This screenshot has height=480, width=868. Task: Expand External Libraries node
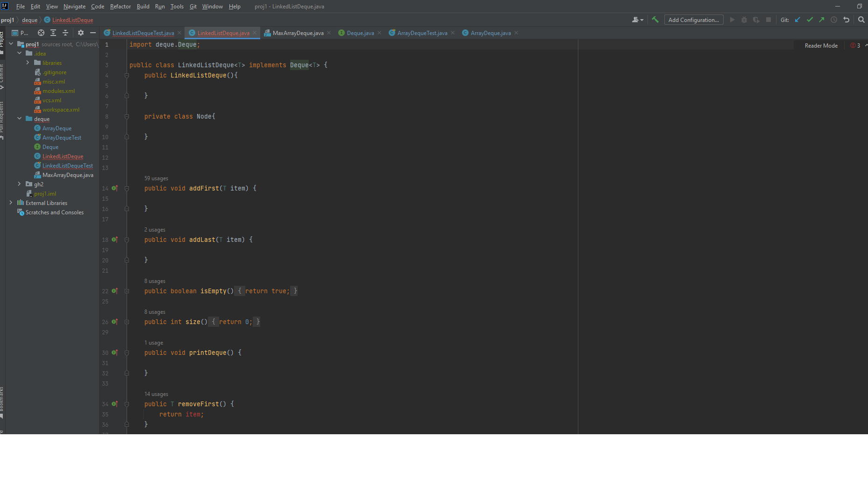point(11,203)
